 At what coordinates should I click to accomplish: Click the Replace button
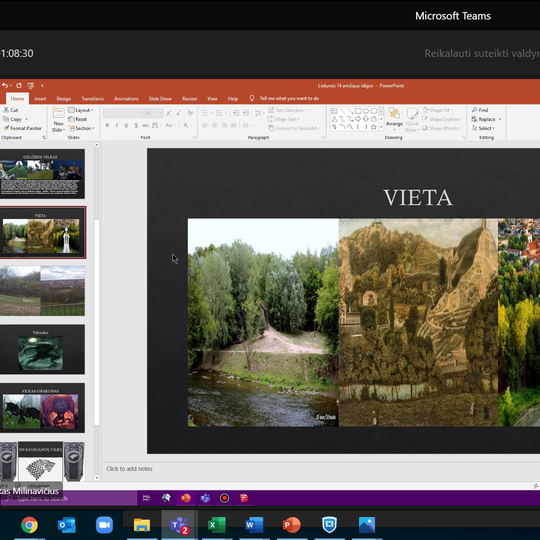[x=486, y=119]
